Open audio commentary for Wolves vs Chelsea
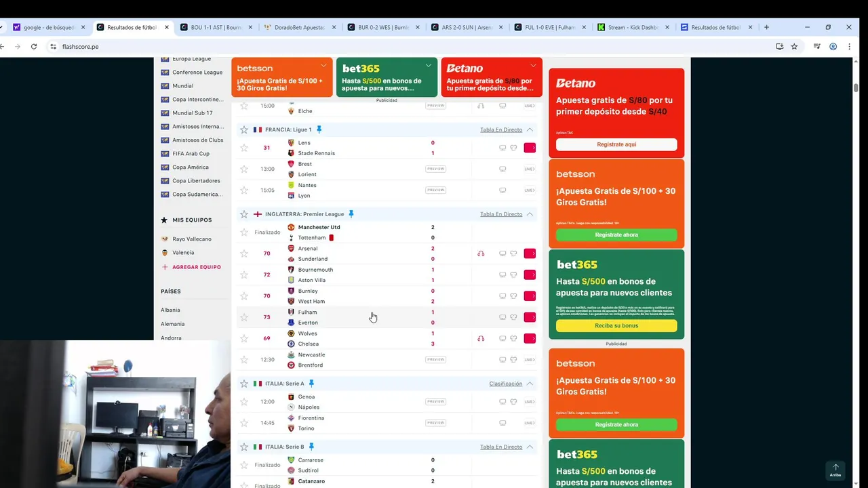This screenshot has width=868, height=488. (x=481, y=338)
